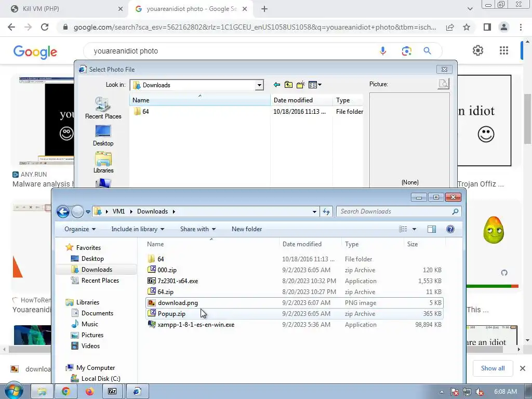
Task: Toggle the Explorer preview pane icon
Action: pos(432,229)
